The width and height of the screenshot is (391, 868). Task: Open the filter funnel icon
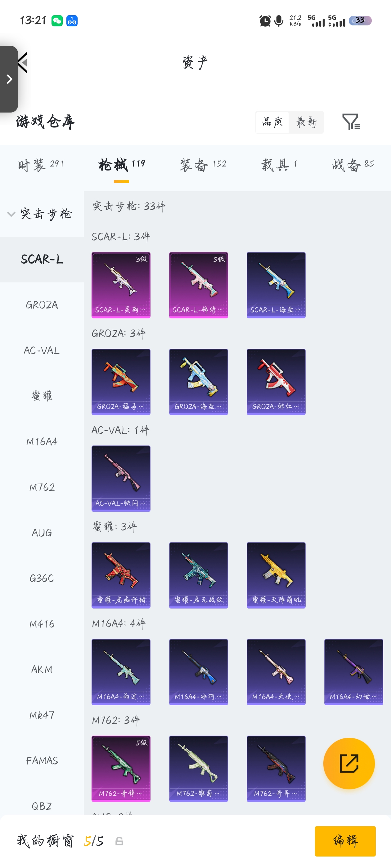[351, 122]
